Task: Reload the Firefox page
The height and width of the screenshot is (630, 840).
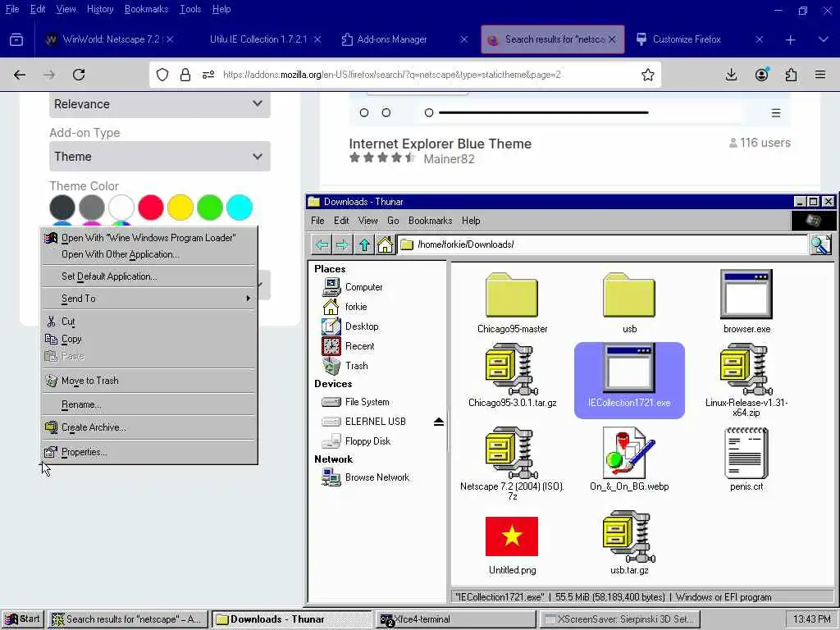Action: click(x=79, y=75)
